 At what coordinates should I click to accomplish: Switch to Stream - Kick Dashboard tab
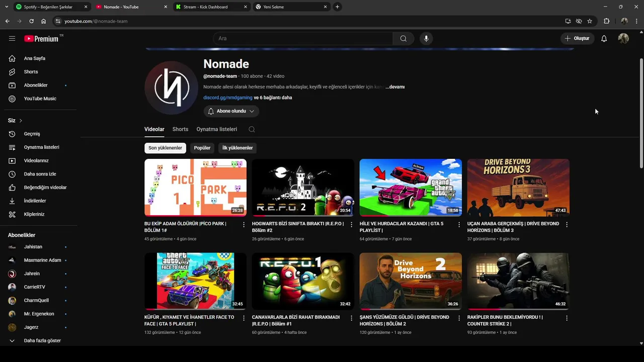[x=211, y=7]
